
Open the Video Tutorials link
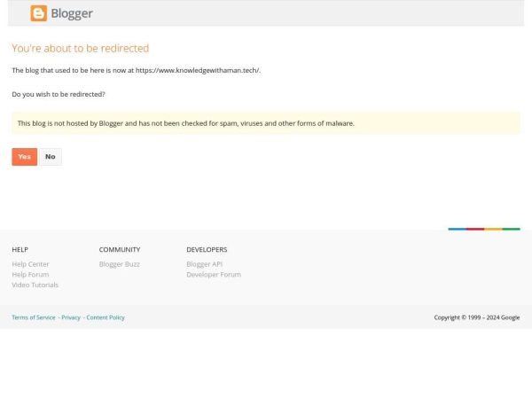(x=35, y=285)
